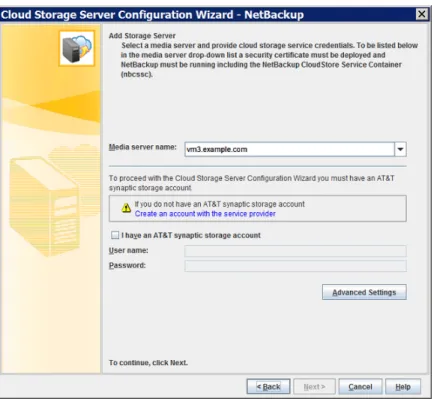Click the 'User name:' label
Image resolution: width=434 pixels, height=399 pixels.
tap(129, 250)
